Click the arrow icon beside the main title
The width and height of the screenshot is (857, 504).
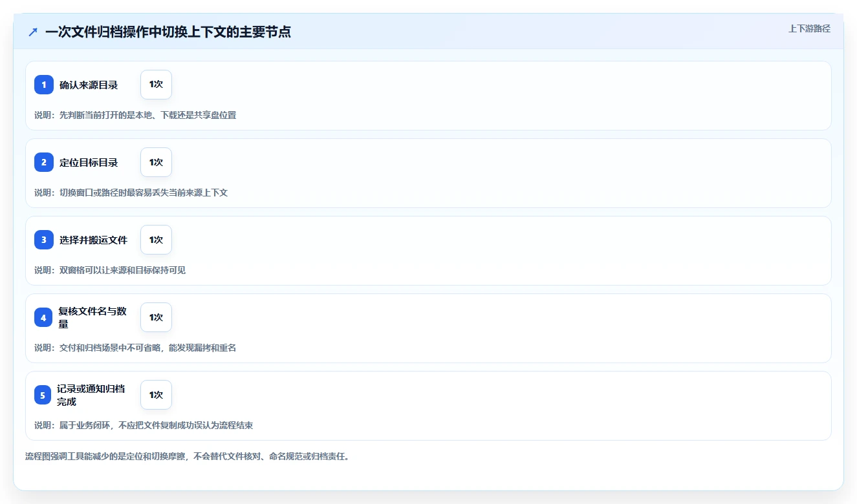[33, 32]
